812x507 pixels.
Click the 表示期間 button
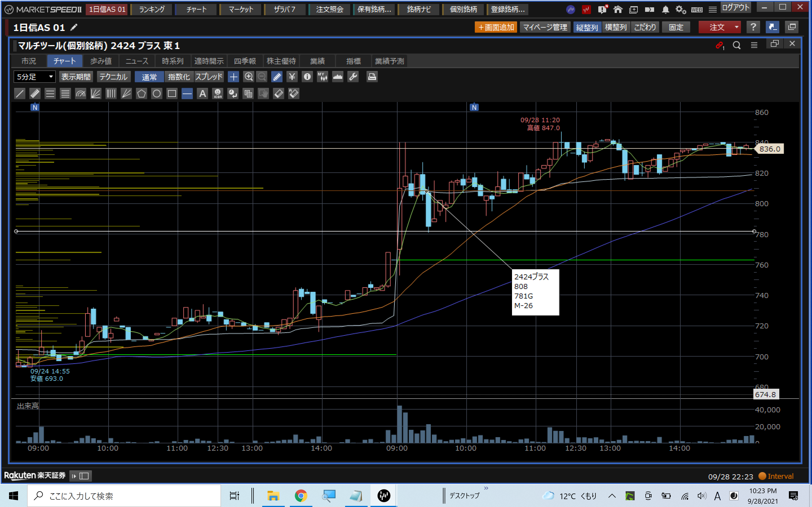[x=76, y=77]
